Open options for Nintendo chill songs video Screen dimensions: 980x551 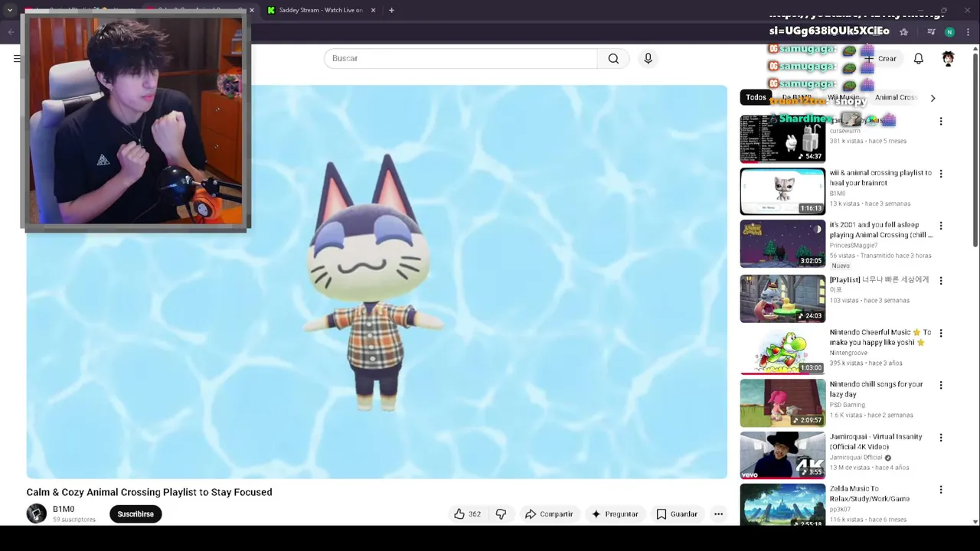click(x=941, y=385)
